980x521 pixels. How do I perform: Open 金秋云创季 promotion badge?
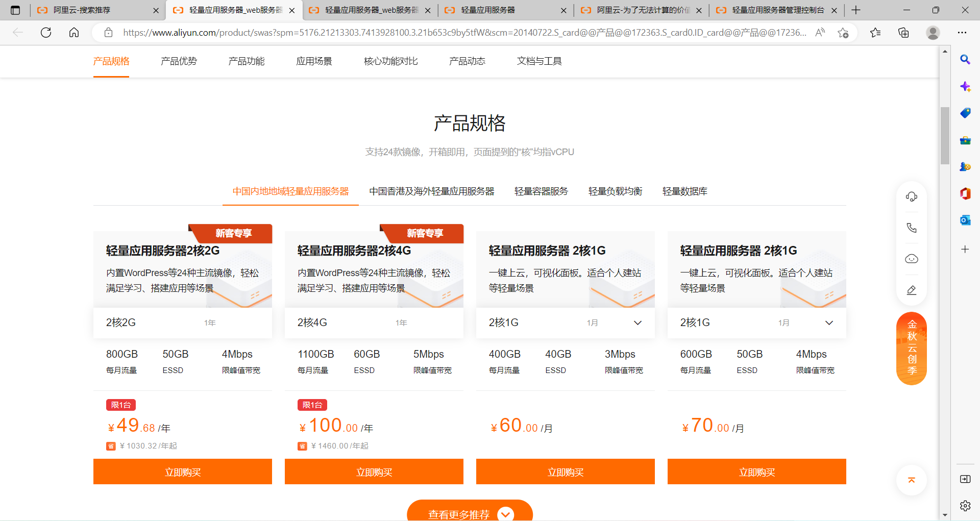click(x=912, y=348)
